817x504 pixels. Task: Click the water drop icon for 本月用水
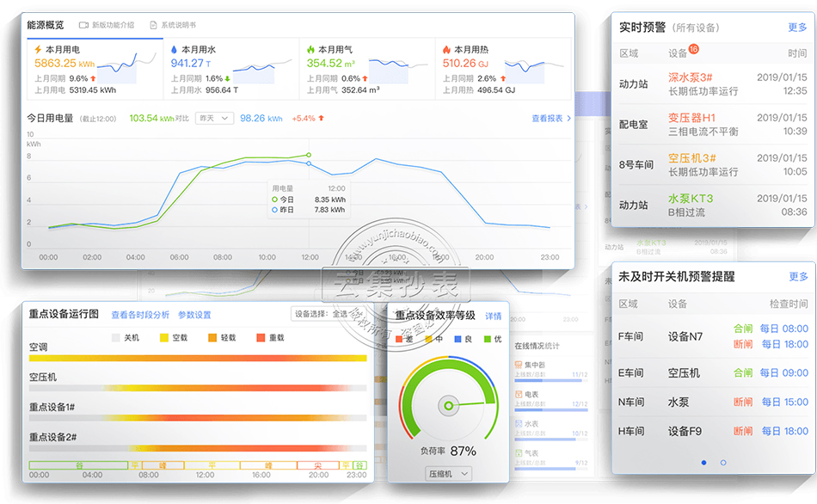pyautogui.click(x=175, y=50)
